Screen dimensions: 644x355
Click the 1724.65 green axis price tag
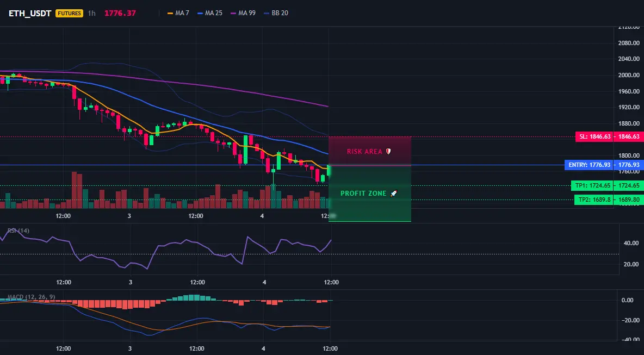(x=628, y=185)
